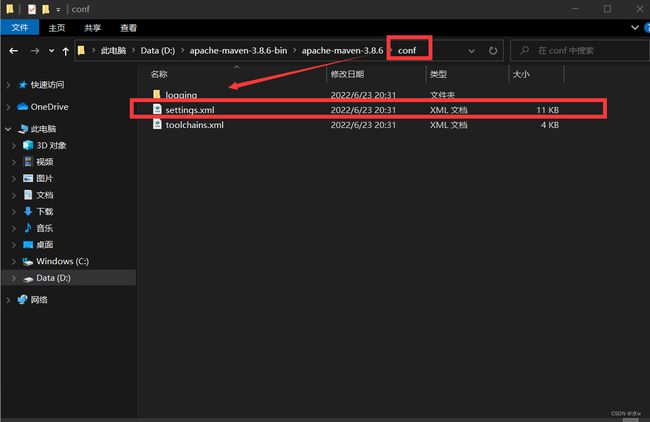Select 快速访问 star icon

[23, 85]
